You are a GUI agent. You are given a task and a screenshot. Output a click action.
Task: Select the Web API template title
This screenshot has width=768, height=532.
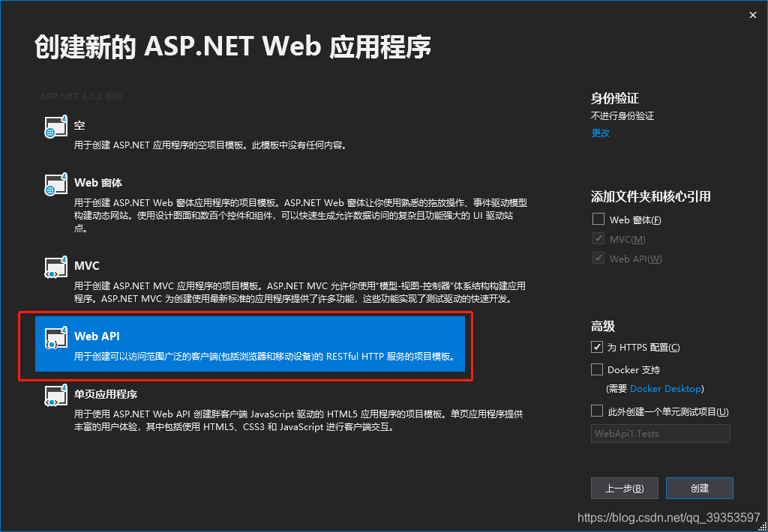point(97,336)
